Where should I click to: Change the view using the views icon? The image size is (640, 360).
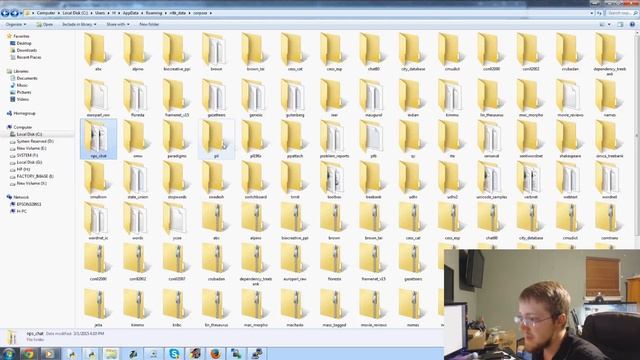pos(602,24)
